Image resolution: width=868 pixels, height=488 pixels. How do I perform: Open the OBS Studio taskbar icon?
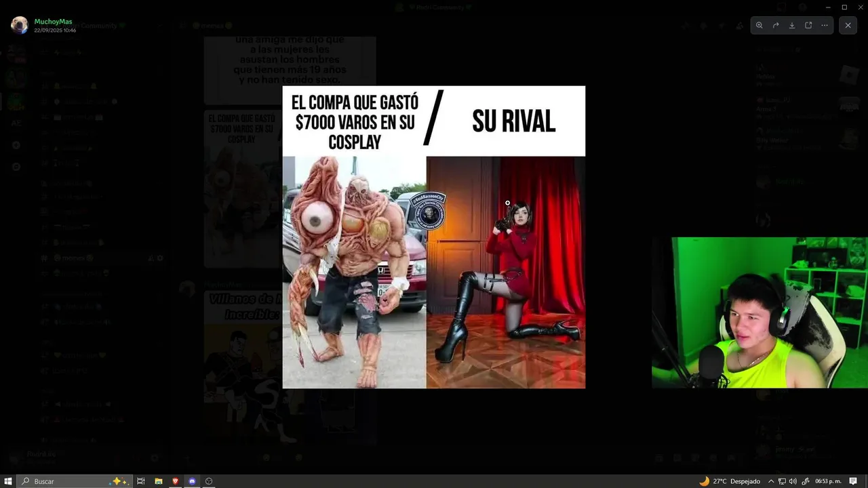(x=209, y=481)
